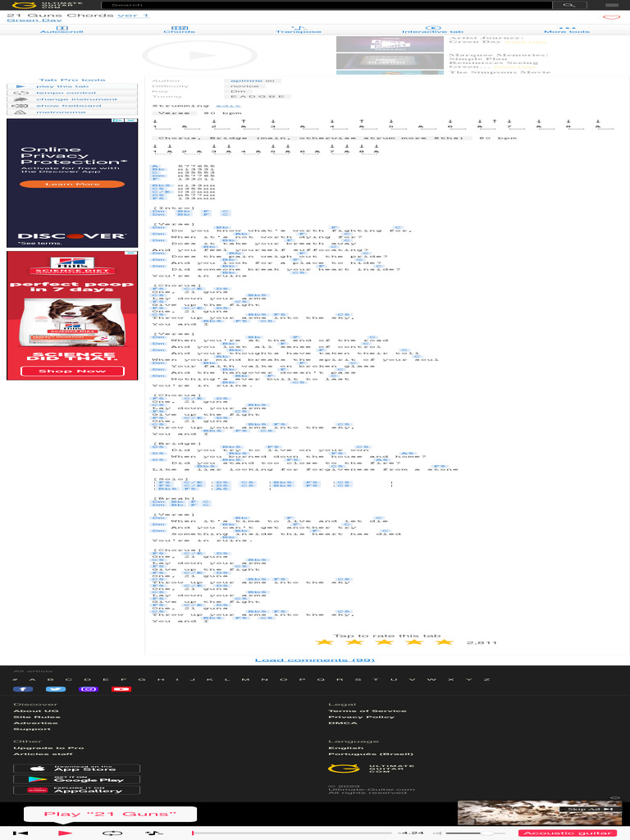Select letter A in All artists index
The image size is (630, 840).
click(x=32, y=679)
